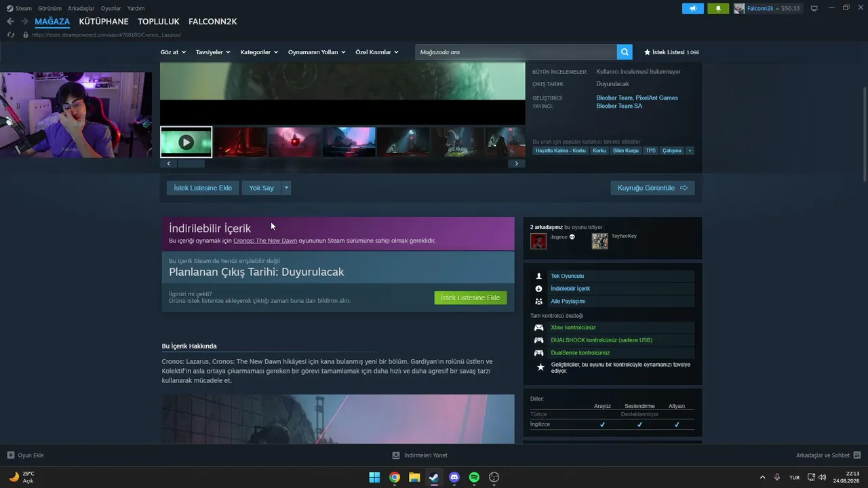
Task: Open the Görünüm menu
Action: pyautogui.click(x=50, y=8)
